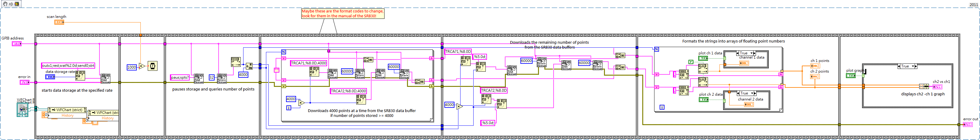Screen dimensions: 980x140
Task: Expand the plot graph True case selector
Action: 907,66
